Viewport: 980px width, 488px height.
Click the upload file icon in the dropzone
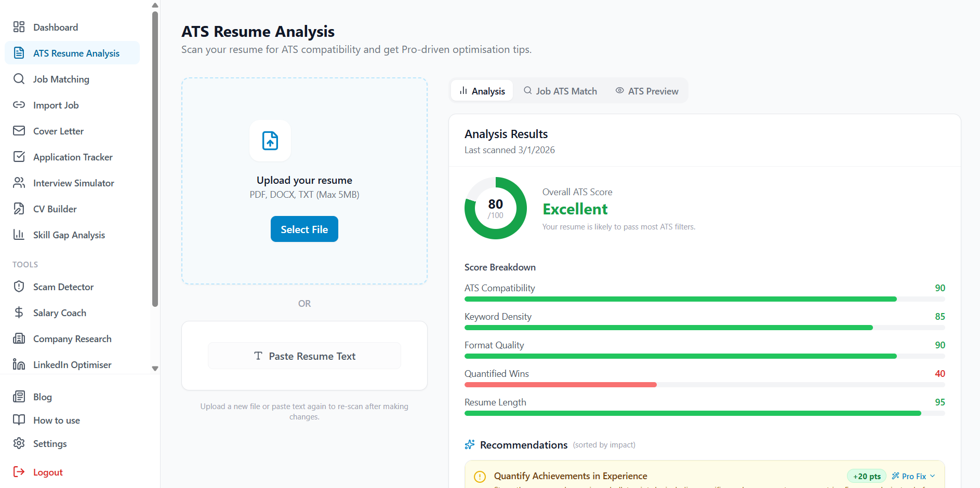click(270, 141)
